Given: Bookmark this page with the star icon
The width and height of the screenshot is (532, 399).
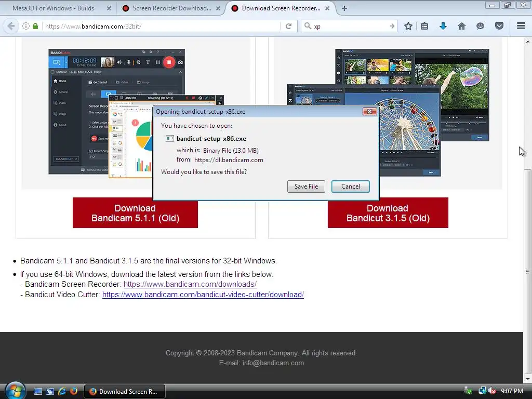Looking at the screenshot, I should [408, 26].
